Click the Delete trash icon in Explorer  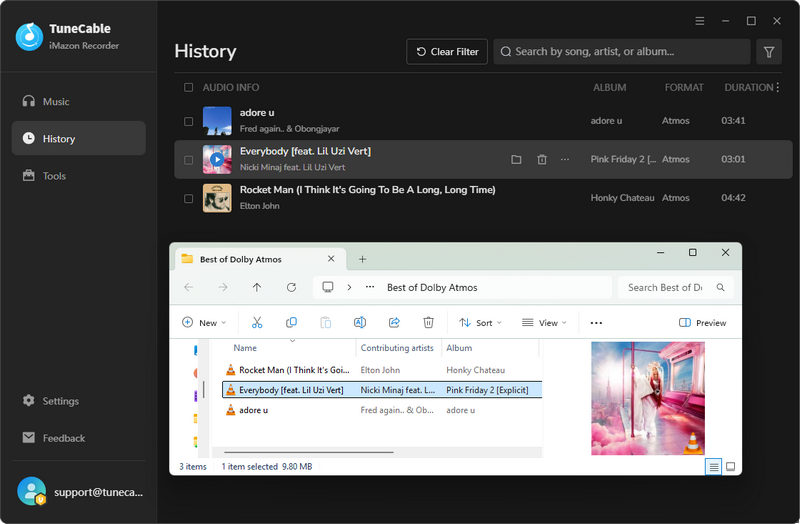click(x=429, y=322)
